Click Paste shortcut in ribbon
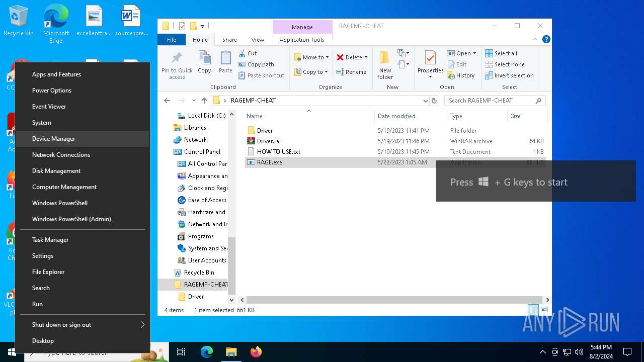Screen dimensions: 644x362 [x=261, y=75]
